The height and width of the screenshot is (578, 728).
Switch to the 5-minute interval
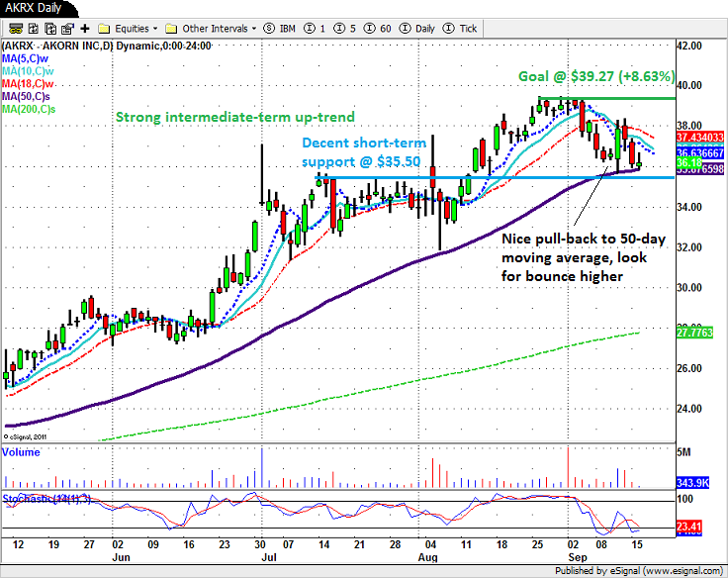tap(345, 29)
